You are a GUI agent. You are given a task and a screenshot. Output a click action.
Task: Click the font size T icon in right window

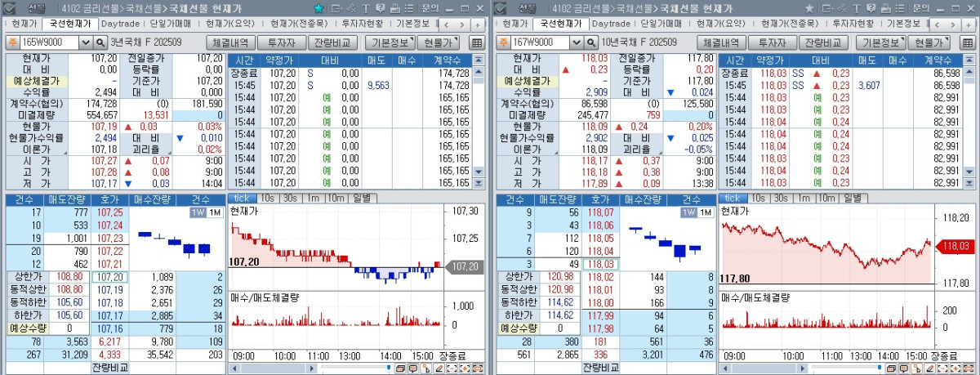857,8
